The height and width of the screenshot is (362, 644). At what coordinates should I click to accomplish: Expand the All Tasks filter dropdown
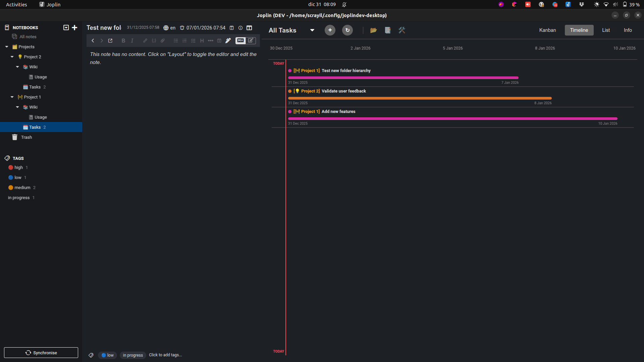pos(312,30)
